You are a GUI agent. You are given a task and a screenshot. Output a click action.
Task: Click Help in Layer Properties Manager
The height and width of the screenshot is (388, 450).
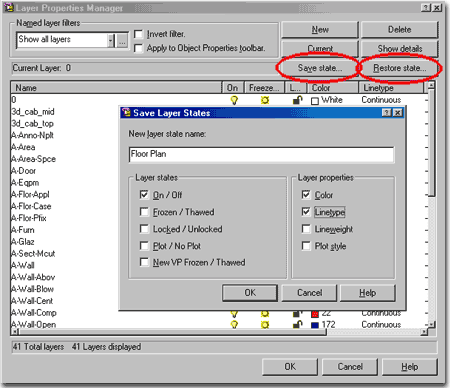point(409,367)
